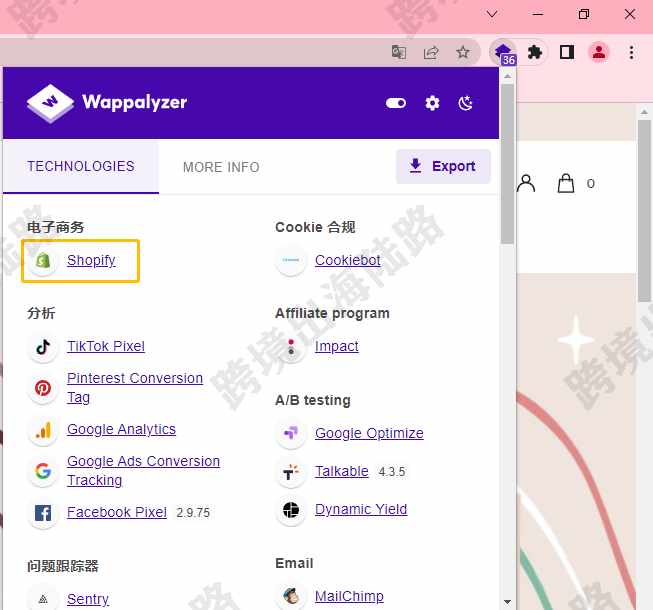Click the Facebook Pixel icon
Viewport: 653px width, 610px height.
click(x=43, y=513)
